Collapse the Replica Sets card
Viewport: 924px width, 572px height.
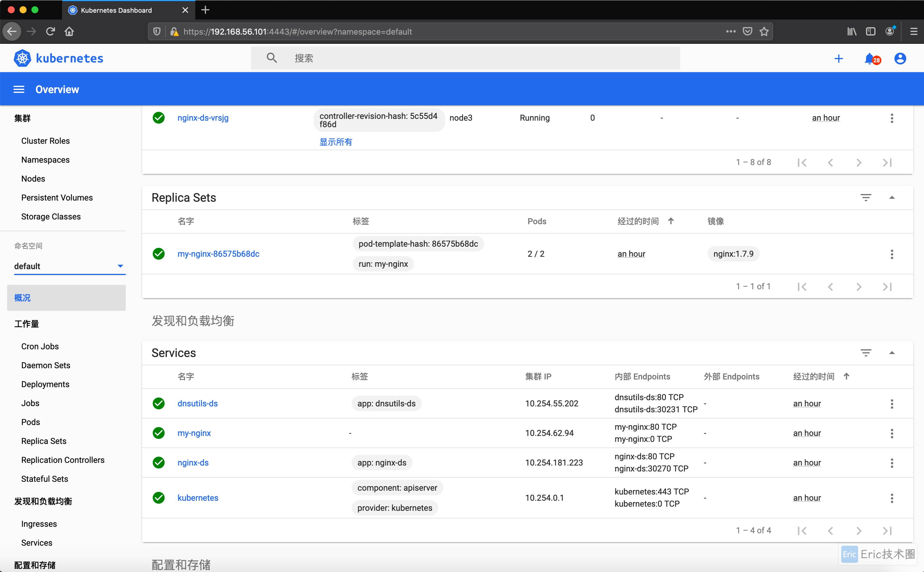tap(891, 198)
